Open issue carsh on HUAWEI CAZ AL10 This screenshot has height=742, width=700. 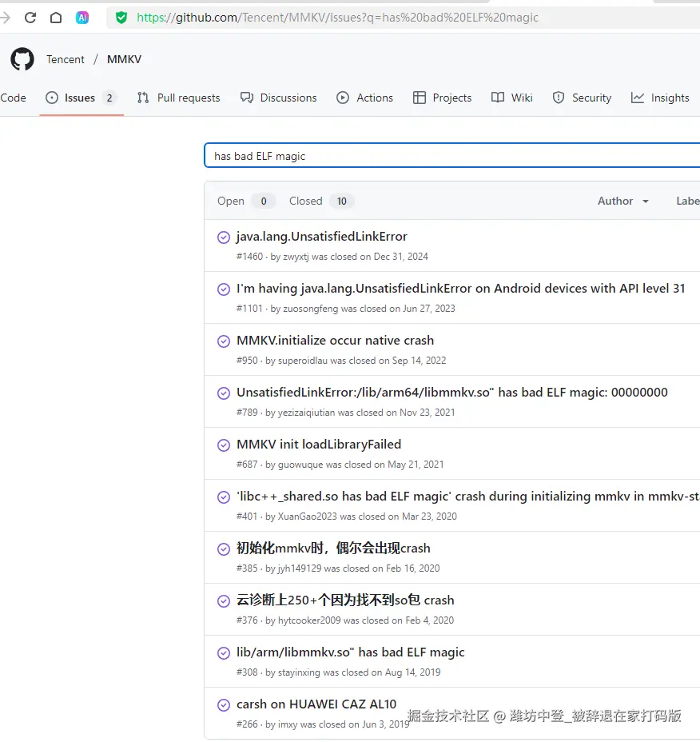point(316,704)
